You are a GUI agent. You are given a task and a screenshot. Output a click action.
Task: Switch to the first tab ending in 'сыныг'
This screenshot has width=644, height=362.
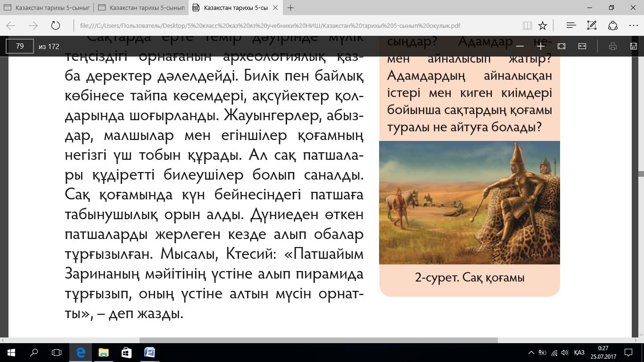coord(47,8)
